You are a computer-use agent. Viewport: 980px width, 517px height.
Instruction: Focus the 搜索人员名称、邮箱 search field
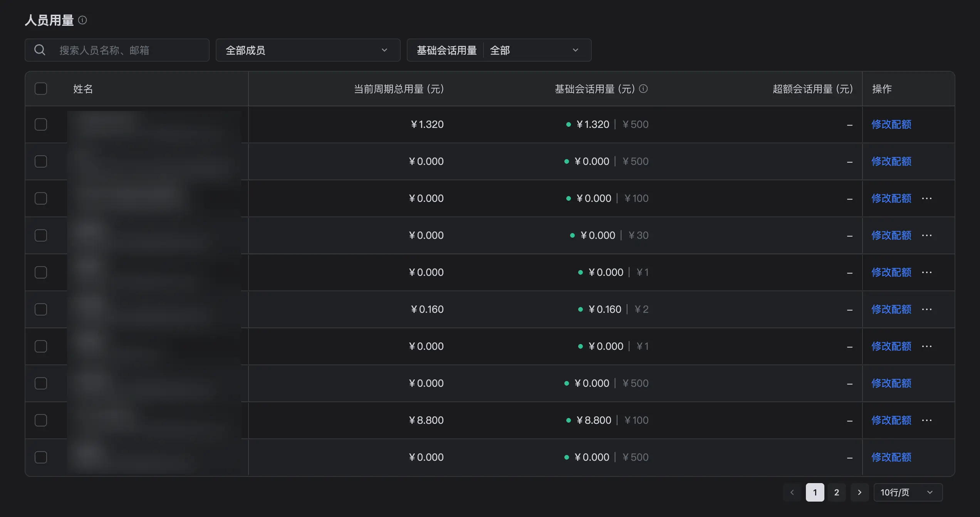point(117,50)
